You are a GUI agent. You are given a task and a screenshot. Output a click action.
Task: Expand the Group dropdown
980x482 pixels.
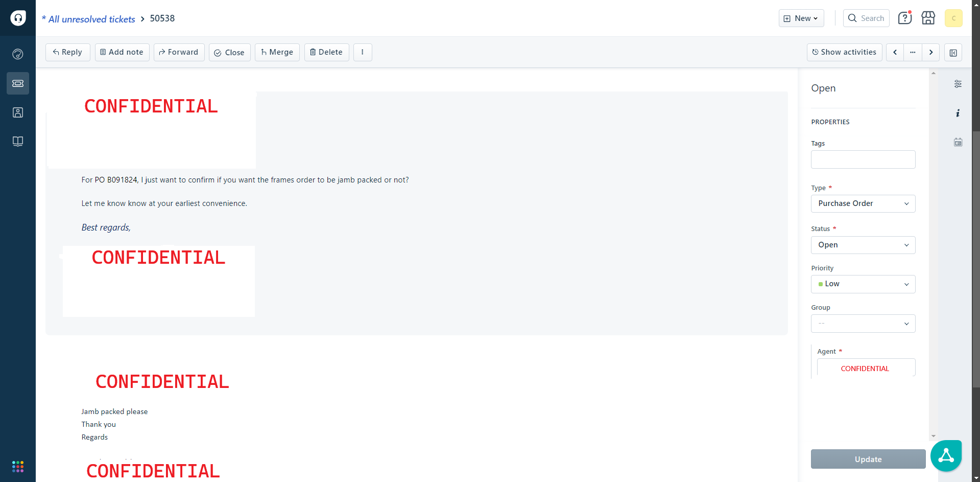coord(863,324)
